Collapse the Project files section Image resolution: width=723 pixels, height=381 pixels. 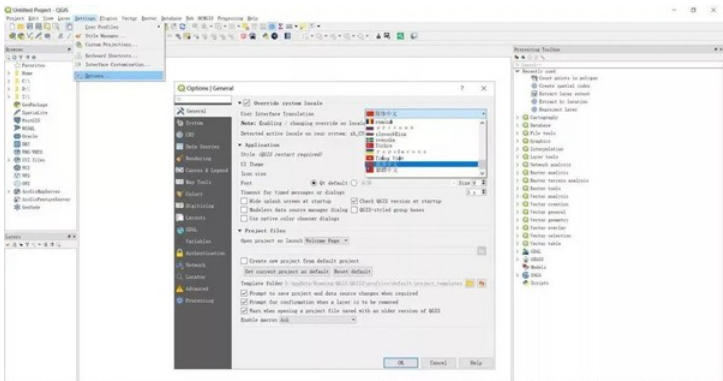pos(240,231)
